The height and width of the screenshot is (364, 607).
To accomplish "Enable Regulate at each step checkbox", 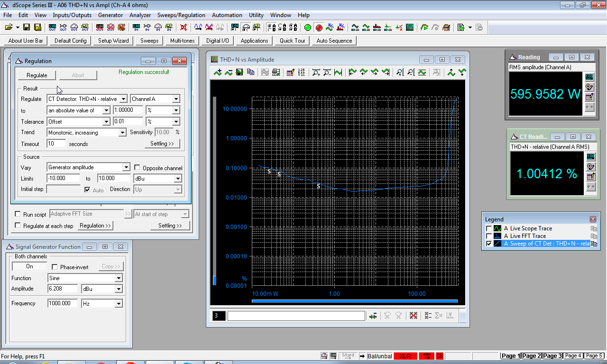I will coord(18,226).
